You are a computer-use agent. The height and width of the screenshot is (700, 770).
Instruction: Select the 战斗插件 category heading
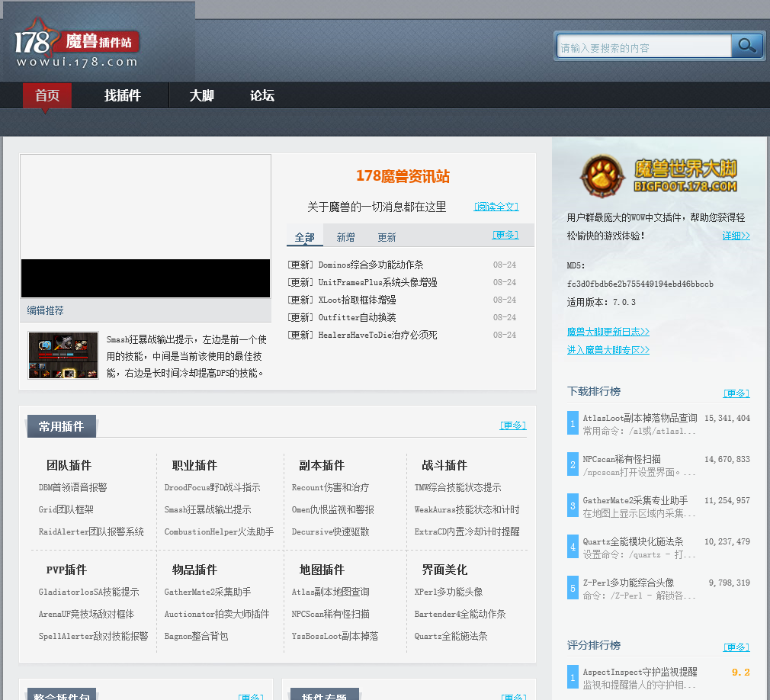click(444, 465)
